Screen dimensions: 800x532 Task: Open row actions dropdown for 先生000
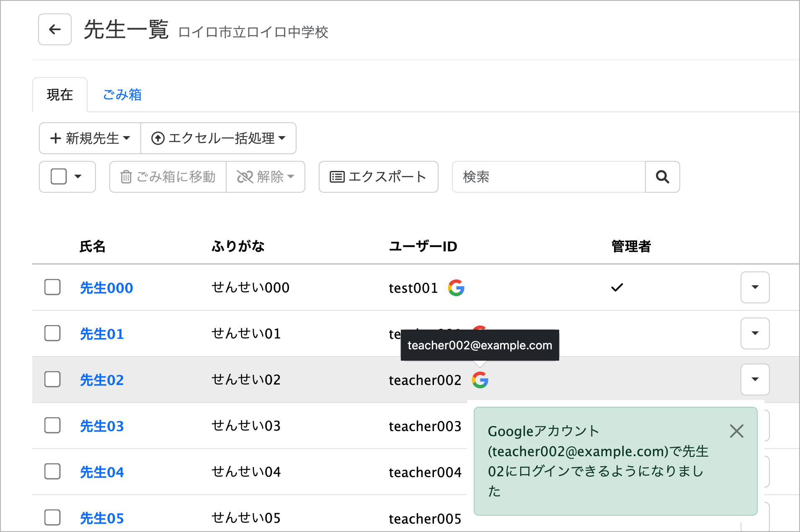755,287
